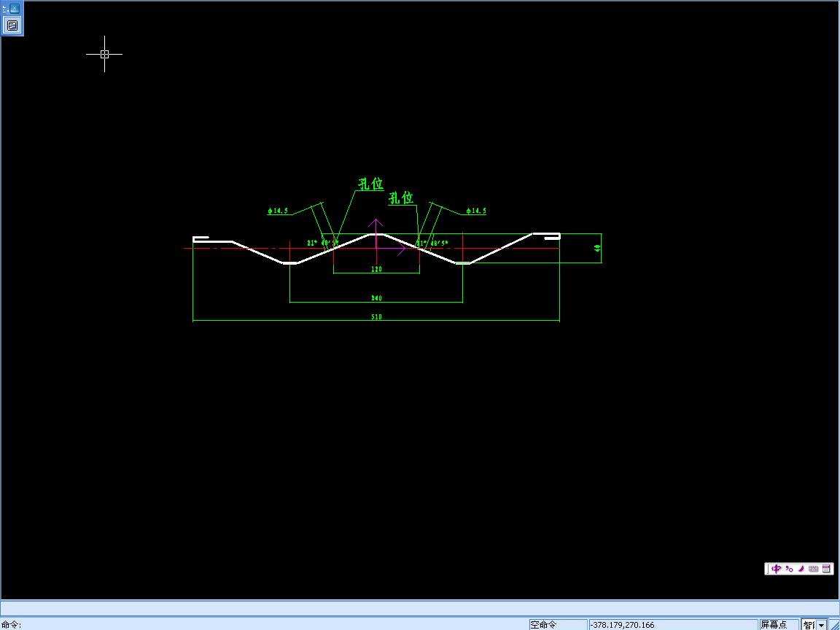The image size is (840, 630).
Task: Click the '空命令' status field
Action: click(558, 625)
